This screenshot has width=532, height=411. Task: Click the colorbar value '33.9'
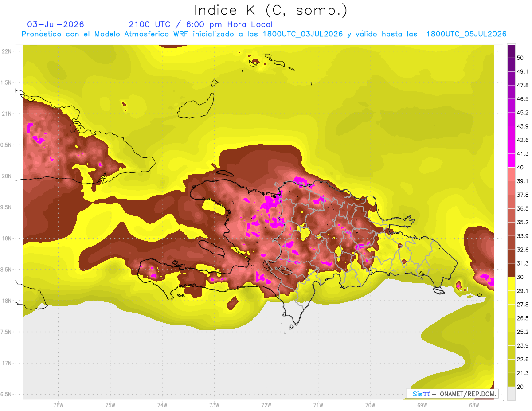coord(523,236)
